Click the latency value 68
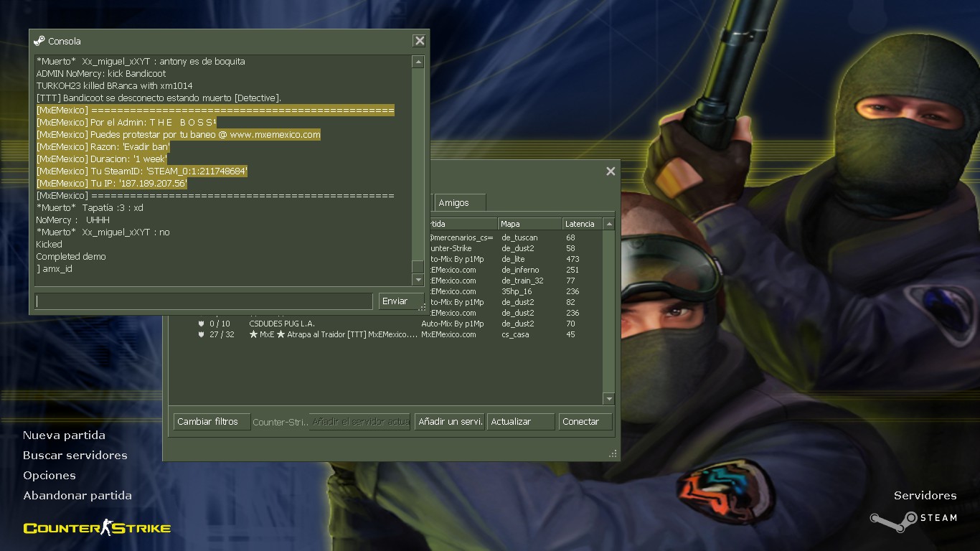Viewport: 980px width, 551px height. click(x=570, y=237)
